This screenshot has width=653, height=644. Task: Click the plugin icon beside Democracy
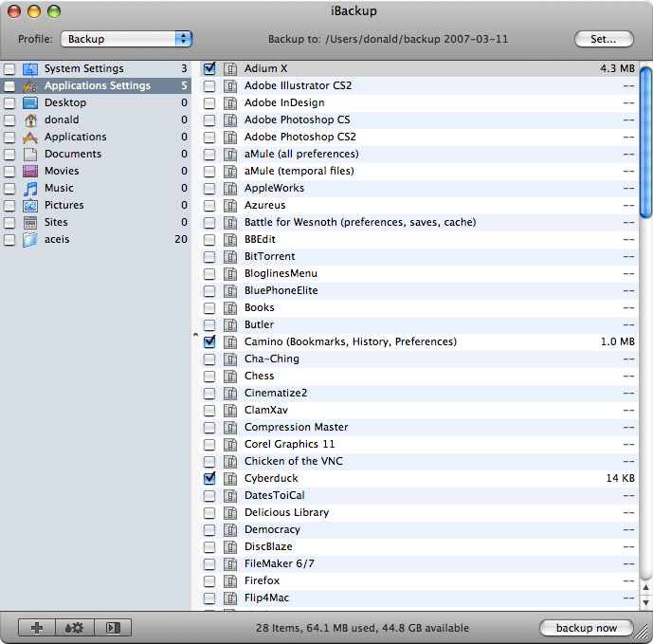[x=230, y=530]
